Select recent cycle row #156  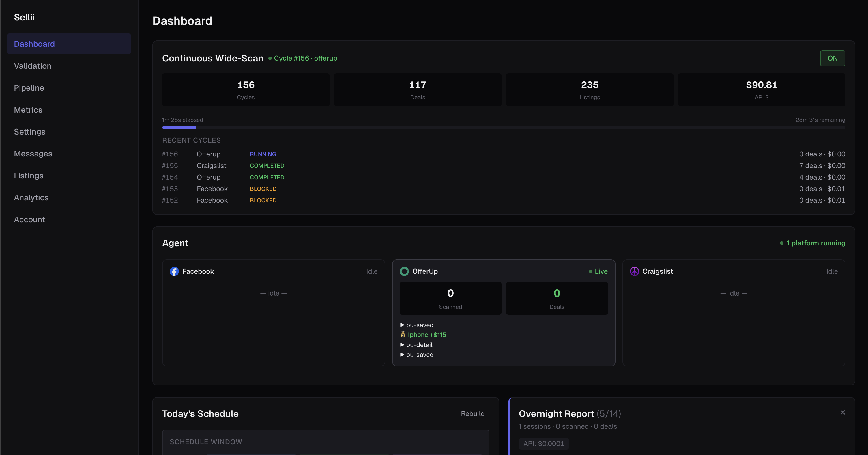[504, 154]
